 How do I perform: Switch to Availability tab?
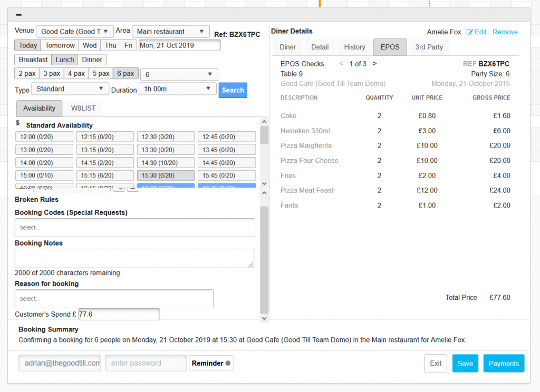[x=39, y=108]
